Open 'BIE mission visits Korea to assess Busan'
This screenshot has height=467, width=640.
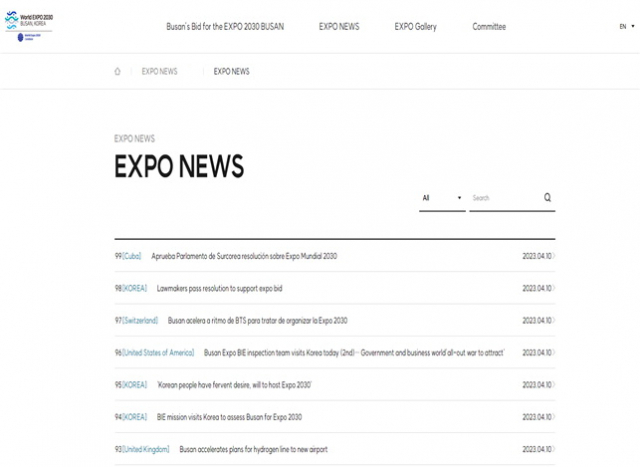[x=229, y=417]
